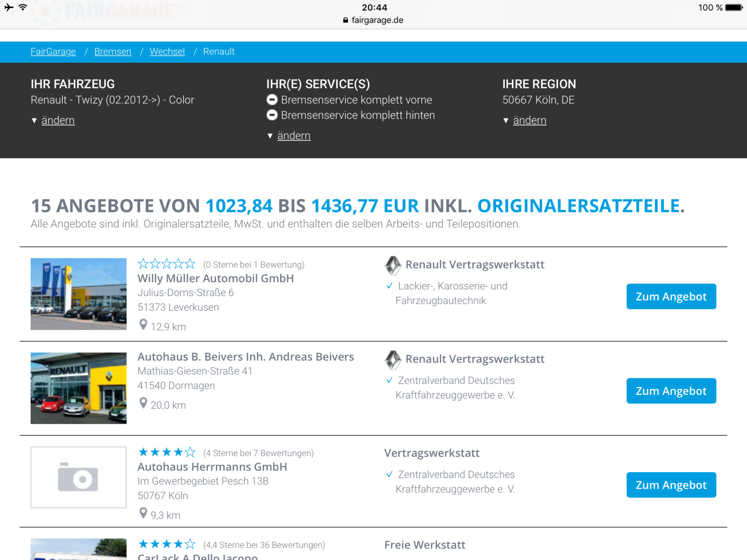Open Wechsel breadcrumb link
747x560 pixels.
167,52
